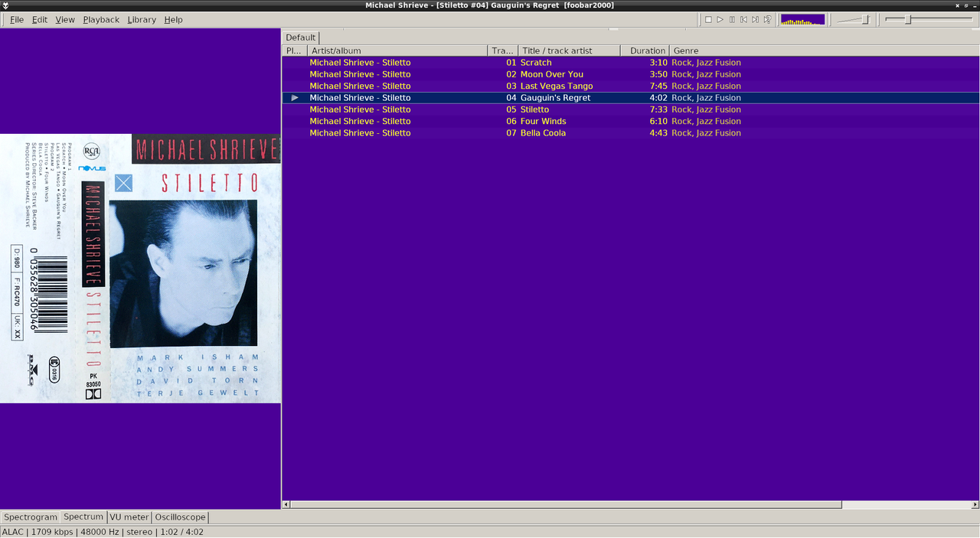Click the Track number column header
Viewport: 980px width, 538px height.
pos(502,51)
